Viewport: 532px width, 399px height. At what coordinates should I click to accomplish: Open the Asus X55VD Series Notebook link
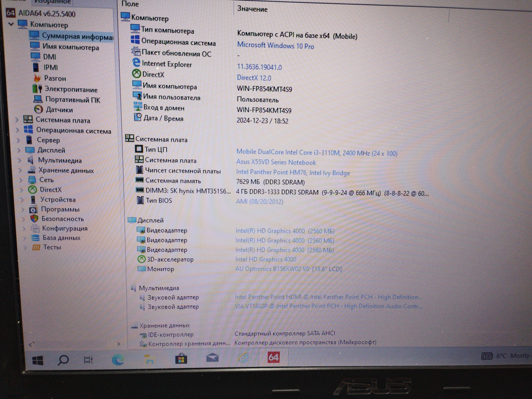(x=276, y=162)
